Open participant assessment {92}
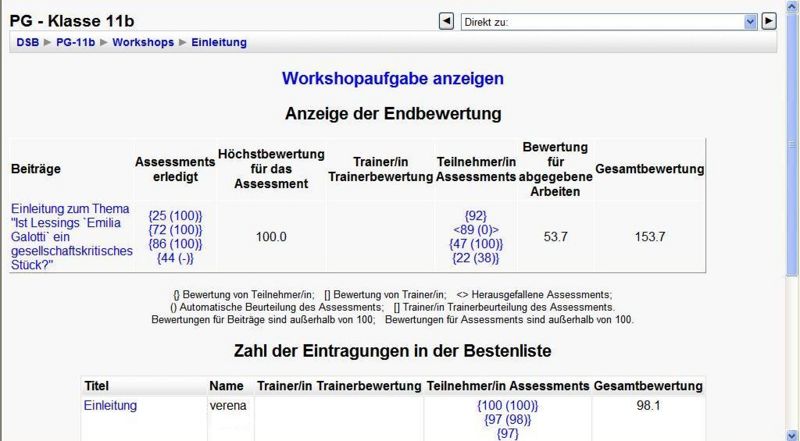Image resolution: width=800 pixels, height=441 pixels. click(476, 215)
